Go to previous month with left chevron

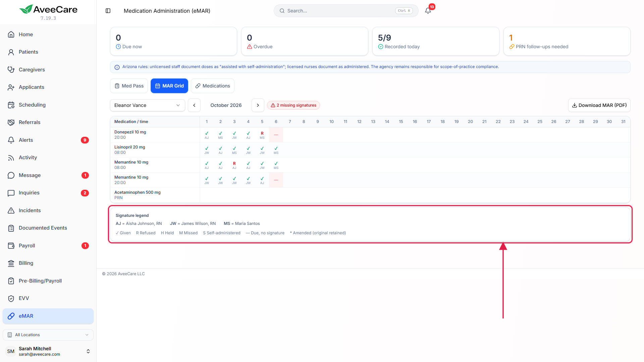point(194,105)
